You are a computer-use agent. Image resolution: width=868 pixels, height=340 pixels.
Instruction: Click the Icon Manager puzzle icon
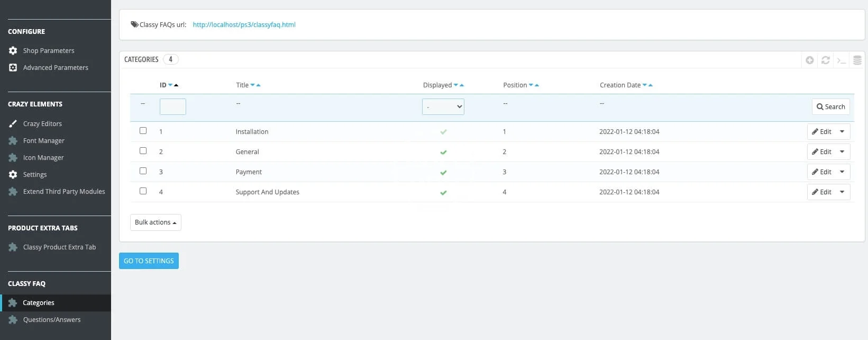click(x=13, y=157)
